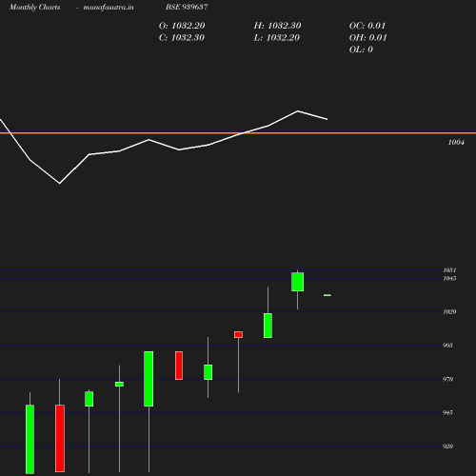Screen dimensions: 476x476
Task: Click the 'OL: 0' reading
Action: coord(361,50)
